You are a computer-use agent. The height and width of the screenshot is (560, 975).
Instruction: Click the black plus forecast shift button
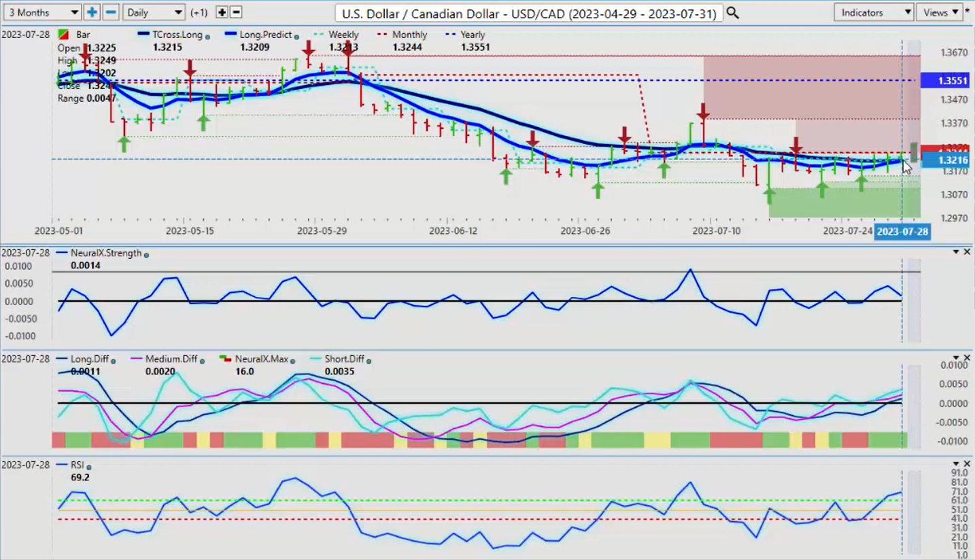click(x=222, y=12)
